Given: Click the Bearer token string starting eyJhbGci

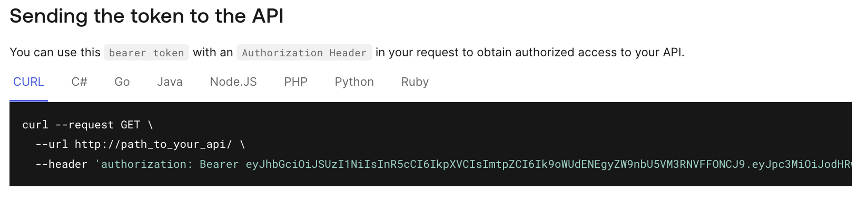Looking at the screenshot, I should pos(549,164).
